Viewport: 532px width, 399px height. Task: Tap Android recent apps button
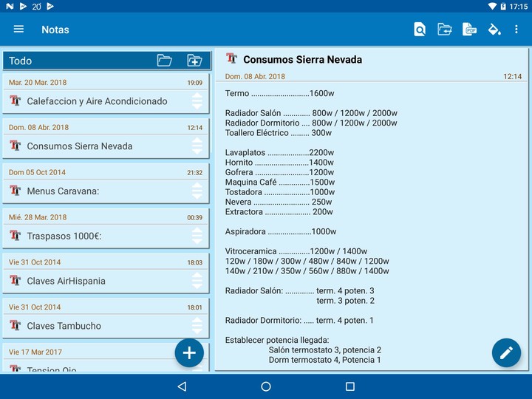click(x=349, y=386)
